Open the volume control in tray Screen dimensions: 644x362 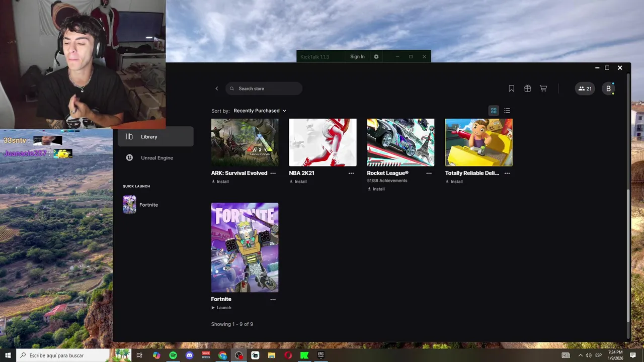[588, 355]
